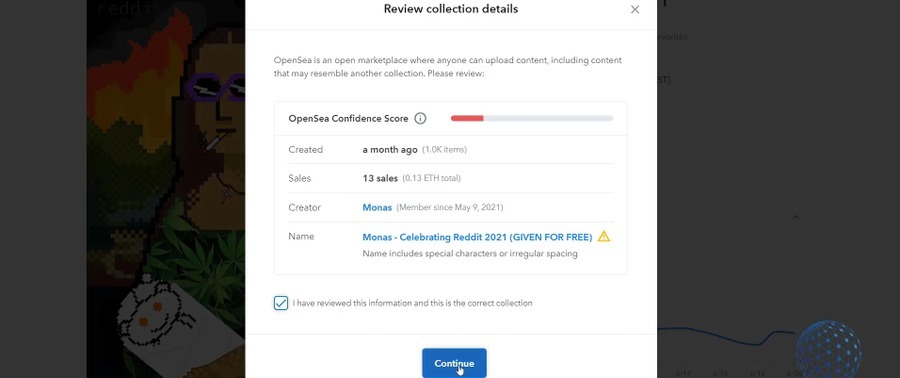The height and width of the screenshot is (378, 900).
Task: Uncheck the reviewed information checkbox
Action: point(281,303)
